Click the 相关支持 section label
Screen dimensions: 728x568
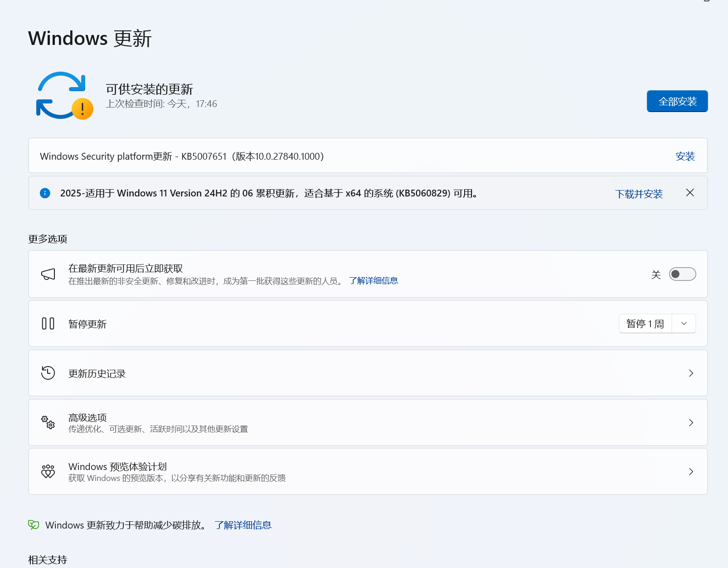pos(48,560)
